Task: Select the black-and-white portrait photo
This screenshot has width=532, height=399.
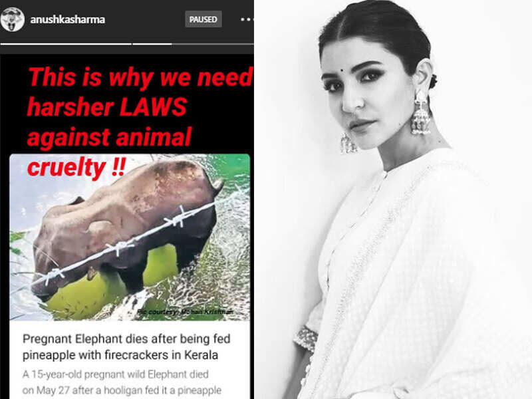Action: [393, 199]
